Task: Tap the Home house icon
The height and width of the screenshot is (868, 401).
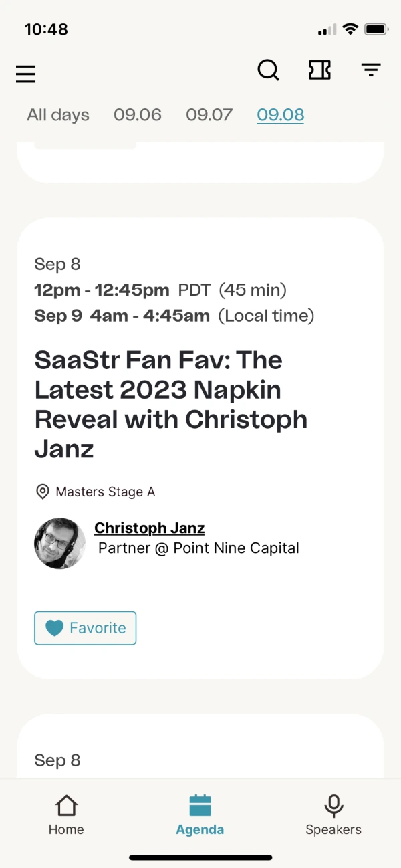Action: coord(66,806)
